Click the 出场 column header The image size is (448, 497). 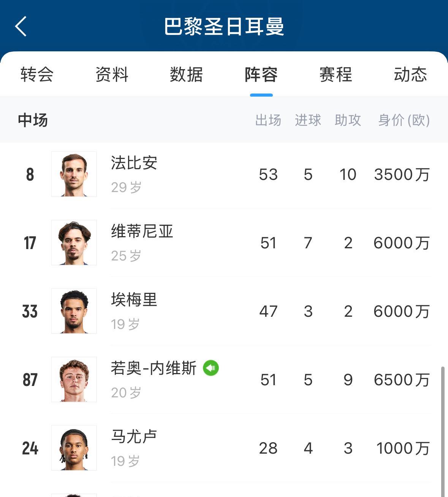click(268, 120)
